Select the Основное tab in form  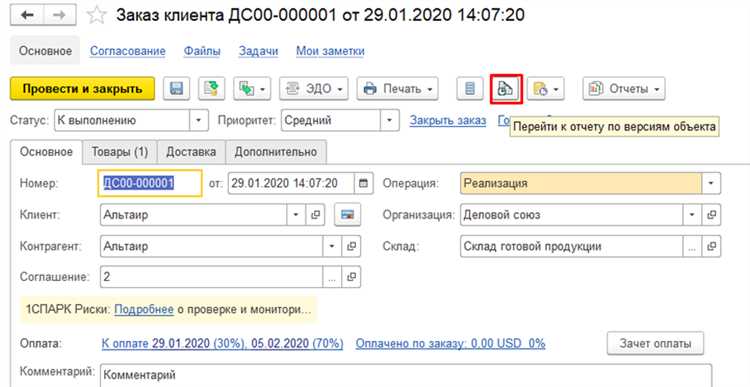click(46, 152)
